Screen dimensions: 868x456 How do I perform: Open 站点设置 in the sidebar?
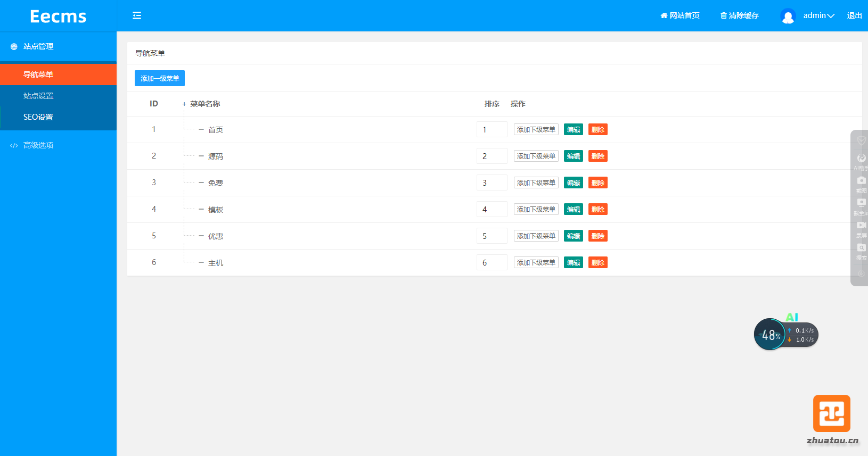38,96
